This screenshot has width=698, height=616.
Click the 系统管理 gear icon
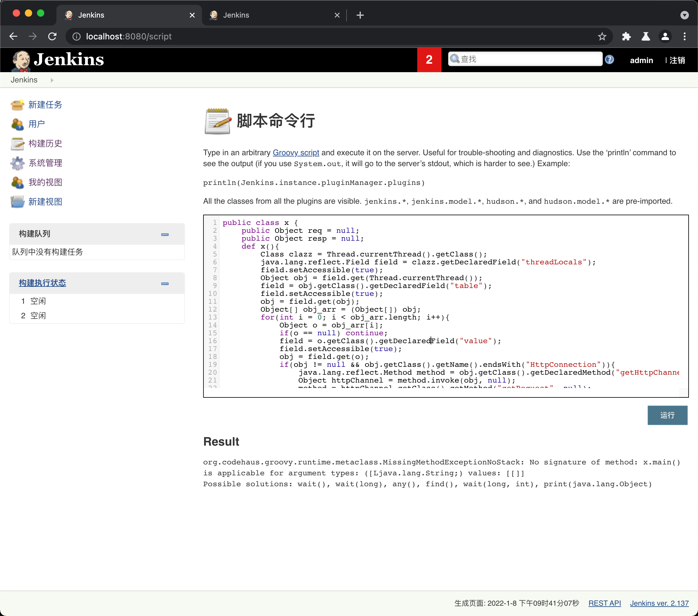[x=17, y=163]
